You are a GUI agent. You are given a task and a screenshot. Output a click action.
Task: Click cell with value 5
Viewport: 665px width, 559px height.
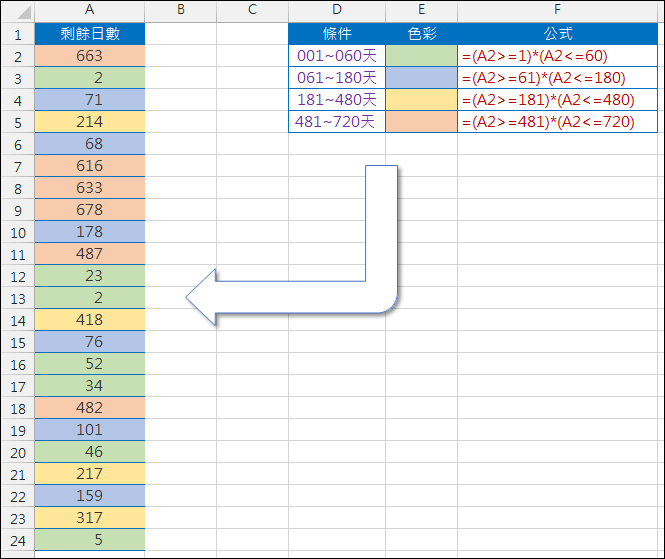click(89, 539)
